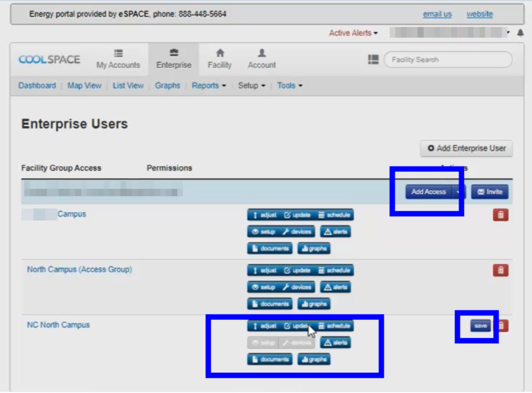Screen dimensions: 532x393
Task: Expand the Active Alerts dropdown
Action: 353,33
